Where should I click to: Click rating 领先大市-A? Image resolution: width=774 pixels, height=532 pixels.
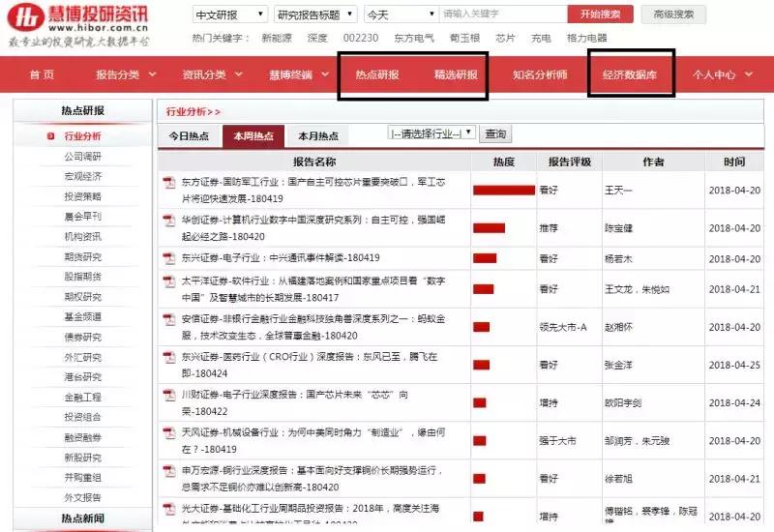[563, 327]
